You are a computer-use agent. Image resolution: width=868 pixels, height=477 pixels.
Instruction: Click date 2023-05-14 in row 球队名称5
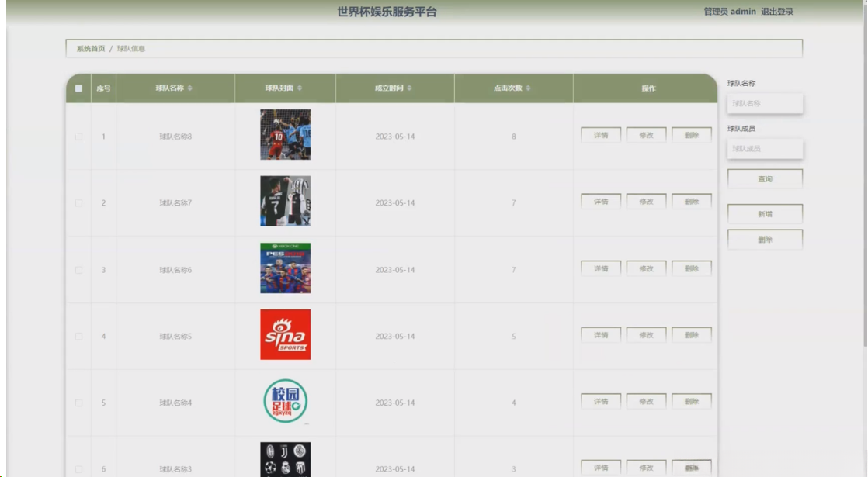[394, 336]
